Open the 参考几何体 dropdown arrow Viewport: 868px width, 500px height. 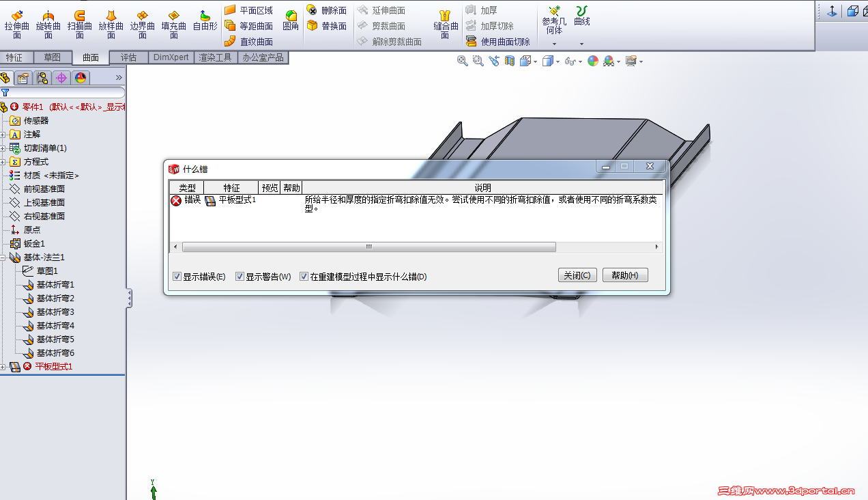pos(554,44)
